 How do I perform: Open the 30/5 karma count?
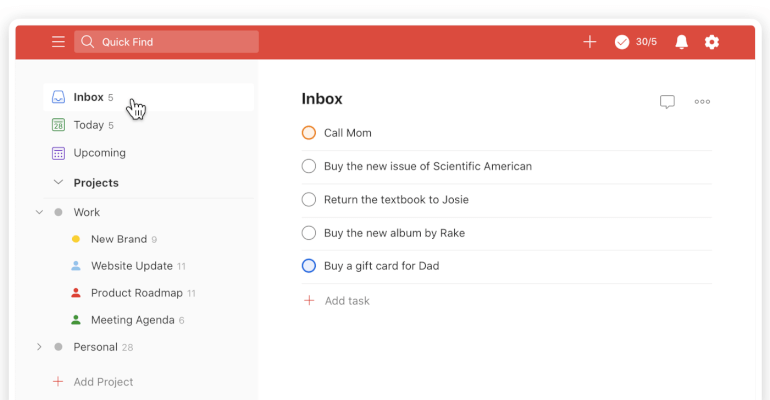click(x=646, y=42)
